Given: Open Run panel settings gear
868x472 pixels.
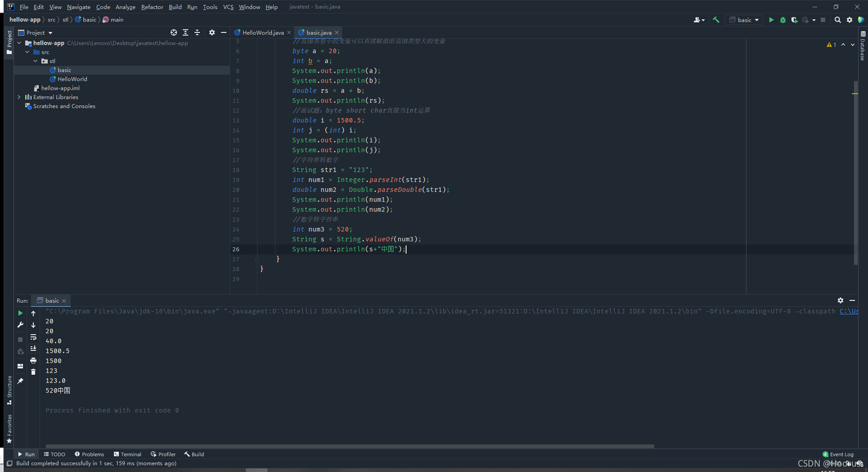Looking at the screenshot, I should click(841, 300).
